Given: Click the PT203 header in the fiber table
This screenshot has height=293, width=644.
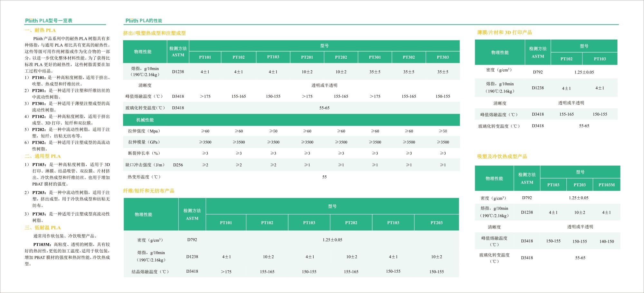Looking at the screenshot, I should coord(436,223).
